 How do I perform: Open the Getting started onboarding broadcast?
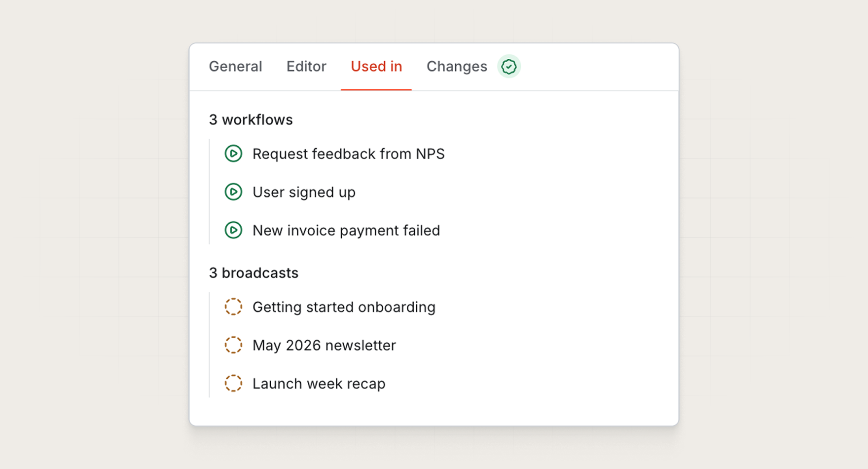344,307
